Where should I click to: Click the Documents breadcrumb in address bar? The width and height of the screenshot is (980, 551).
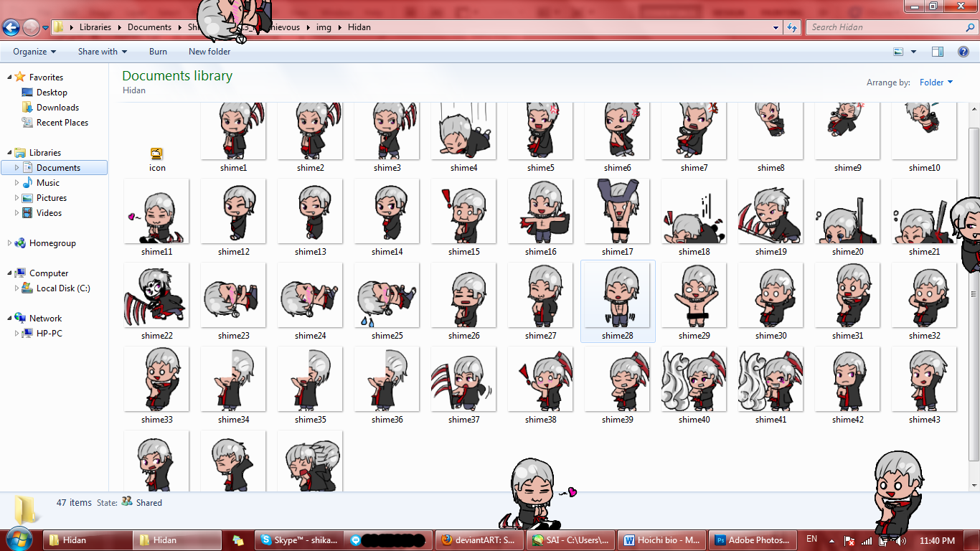coord(149,27)
